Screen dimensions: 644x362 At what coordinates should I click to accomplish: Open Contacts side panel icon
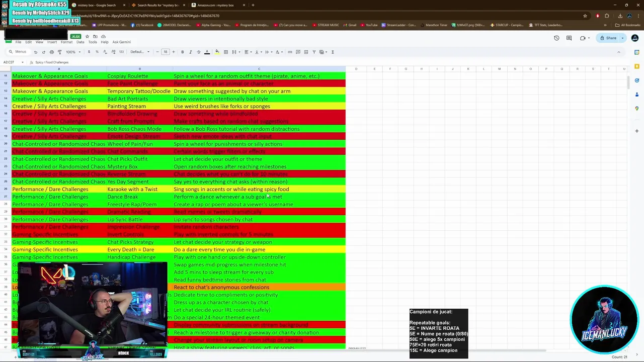pyautogui.click(x=636, y=95)
